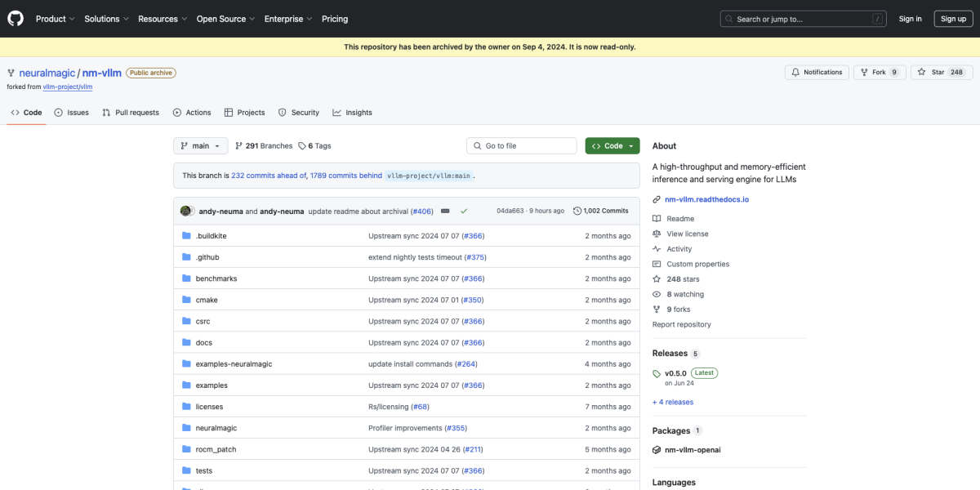Click the Go to file field
Viewport: 980px width, 490px height.
click(x=523, y=146)
